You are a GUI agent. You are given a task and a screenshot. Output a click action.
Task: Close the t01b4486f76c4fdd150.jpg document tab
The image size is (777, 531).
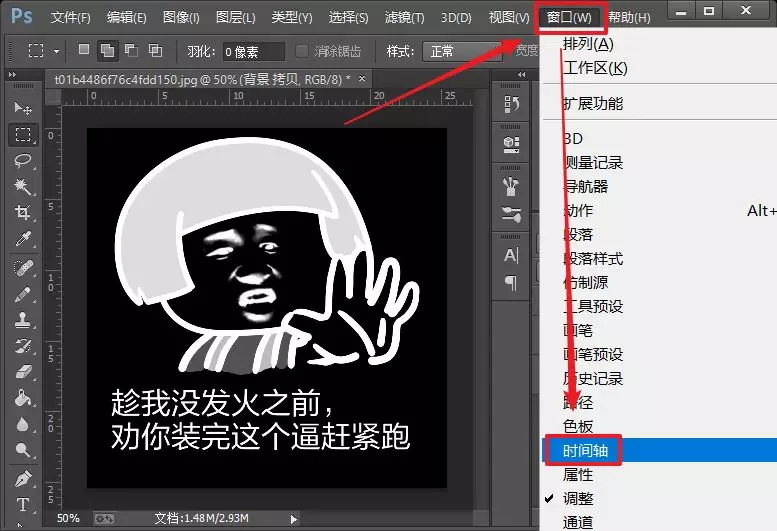pos(362,78)
